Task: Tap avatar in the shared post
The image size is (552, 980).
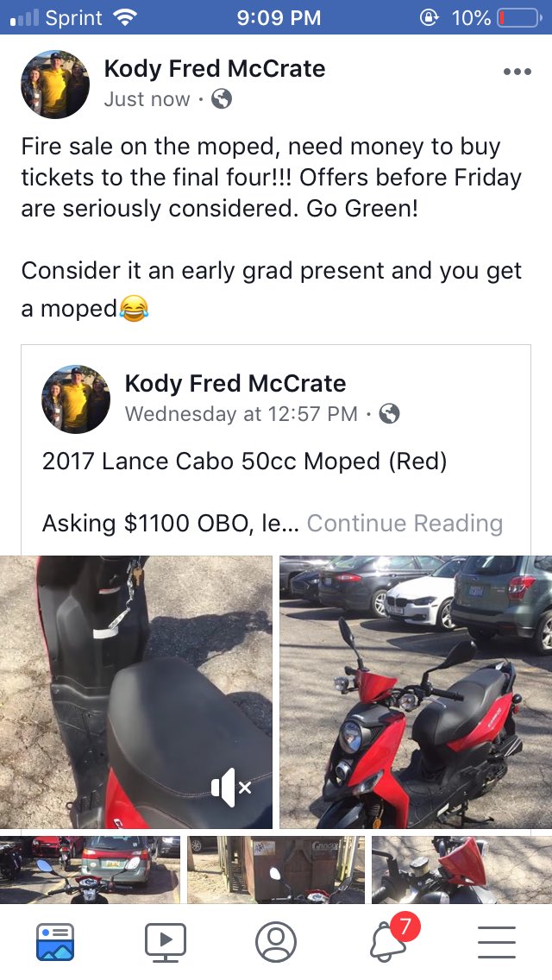Action: [x=76, y=399]
